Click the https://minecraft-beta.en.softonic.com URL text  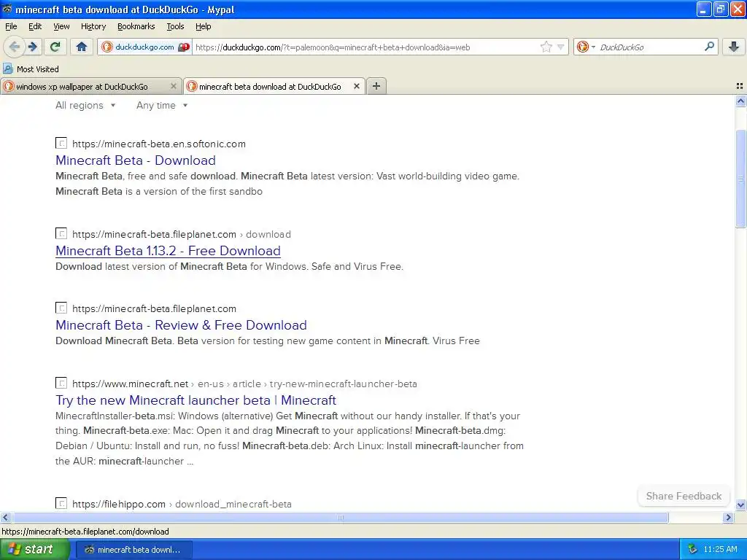[158, 144]
